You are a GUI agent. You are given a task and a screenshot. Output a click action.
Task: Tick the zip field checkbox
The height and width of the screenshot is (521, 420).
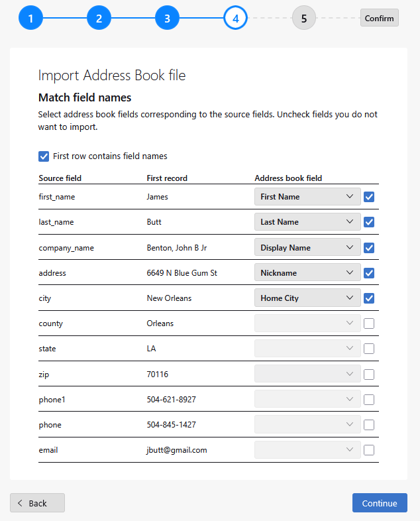(369, 375)
